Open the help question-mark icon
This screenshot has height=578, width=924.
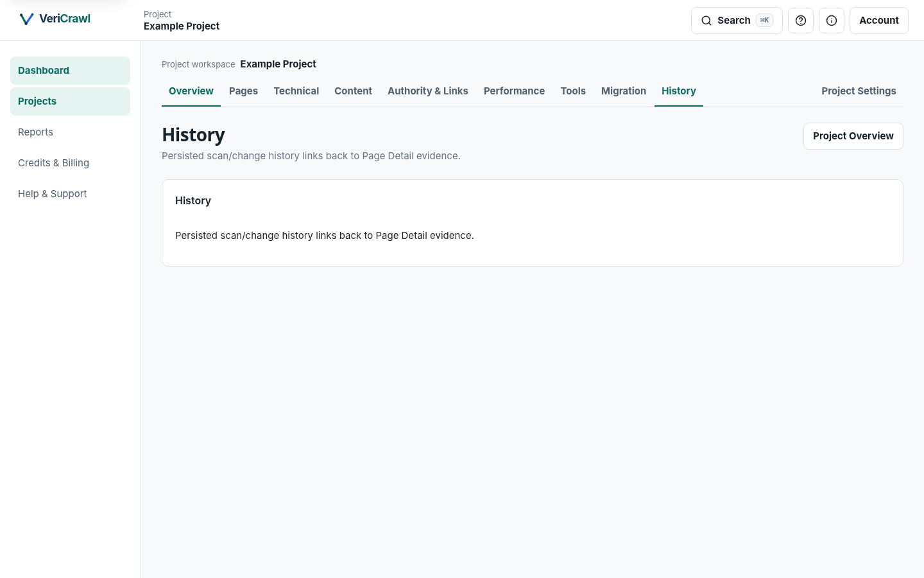801,21
